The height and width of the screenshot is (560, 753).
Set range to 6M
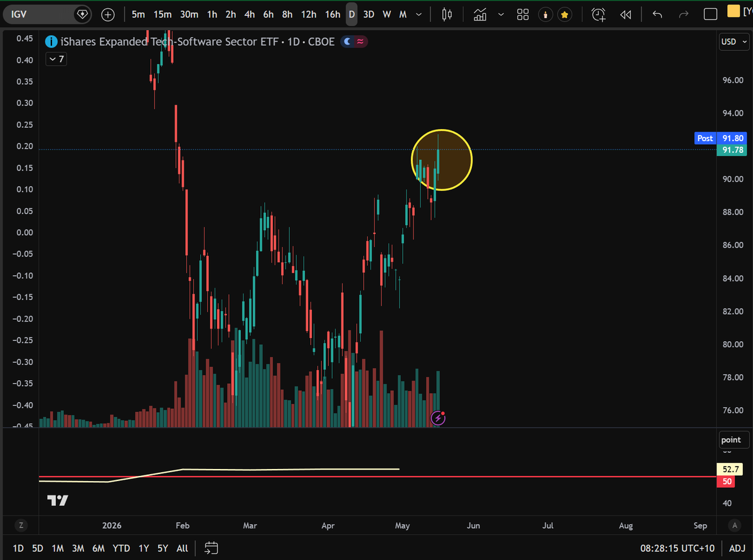click(x=99, y=548)
